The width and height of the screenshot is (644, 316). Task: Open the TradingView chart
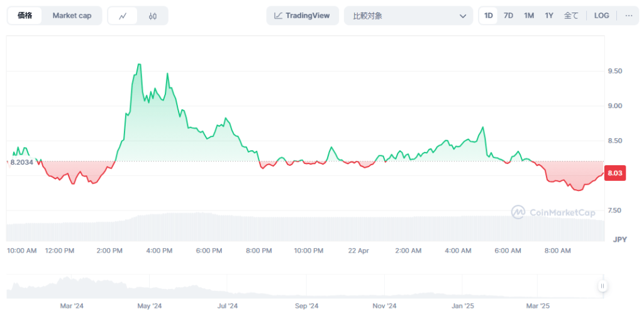303,16
